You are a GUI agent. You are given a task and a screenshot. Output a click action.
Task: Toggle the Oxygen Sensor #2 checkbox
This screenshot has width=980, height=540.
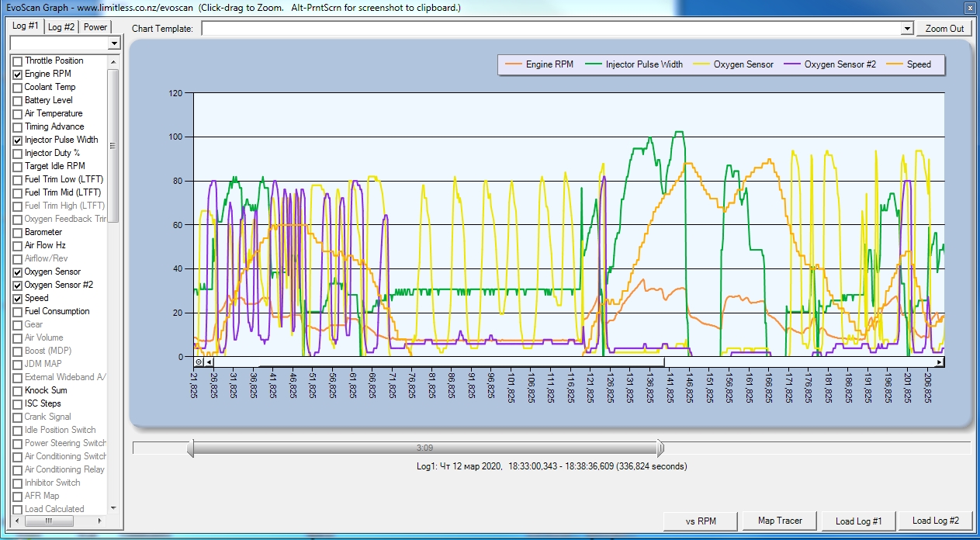tap(17, 285)
